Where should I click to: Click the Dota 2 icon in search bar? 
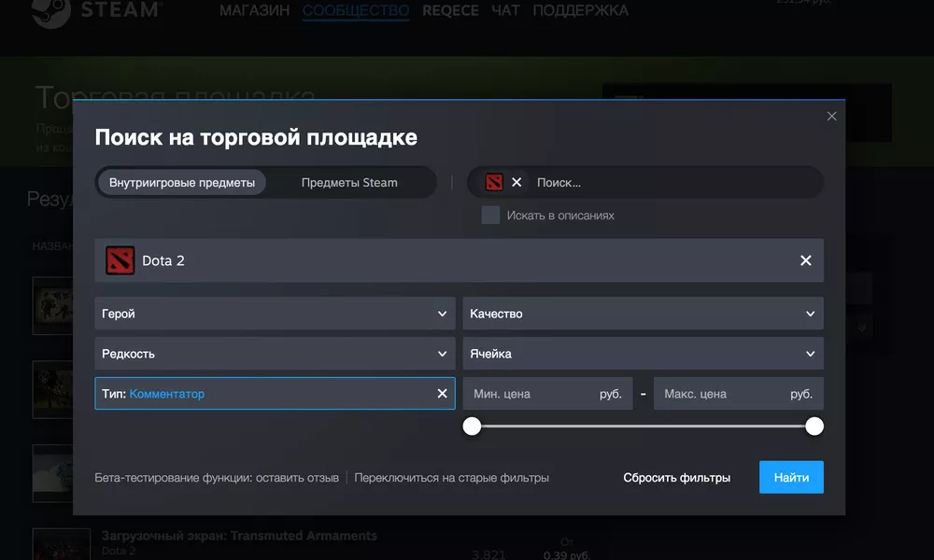[494, 182]
